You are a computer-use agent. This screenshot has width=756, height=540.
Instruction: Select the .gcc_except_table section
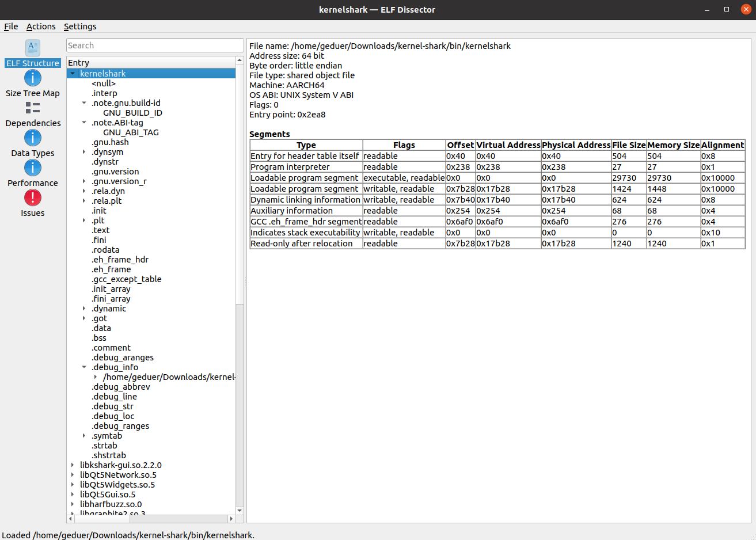(126, 279)
